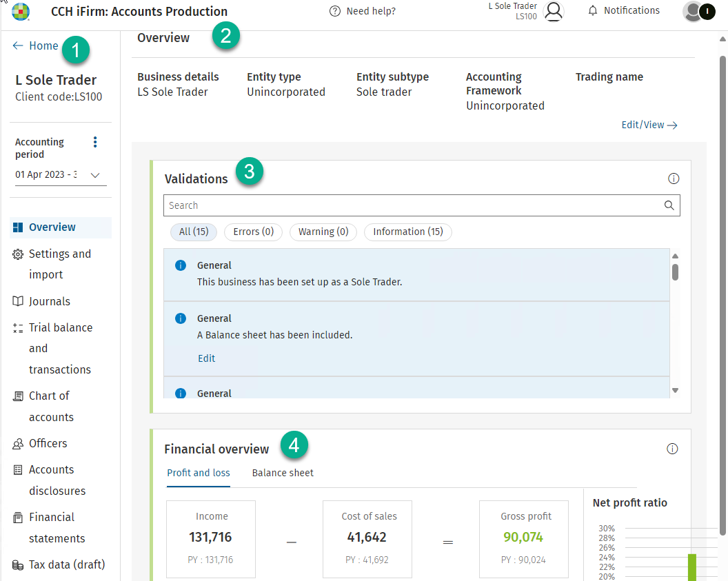Click info icon beside Sole Trader validation message
Image resolution: width=728 pixels, height=581 pixels.
click(181, 265)
